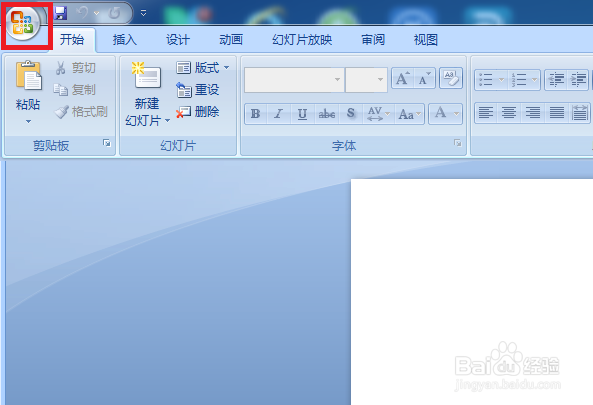Click 重设 reset slide button
The width and height of the screenshot is (593, 405).
[197, 90]
